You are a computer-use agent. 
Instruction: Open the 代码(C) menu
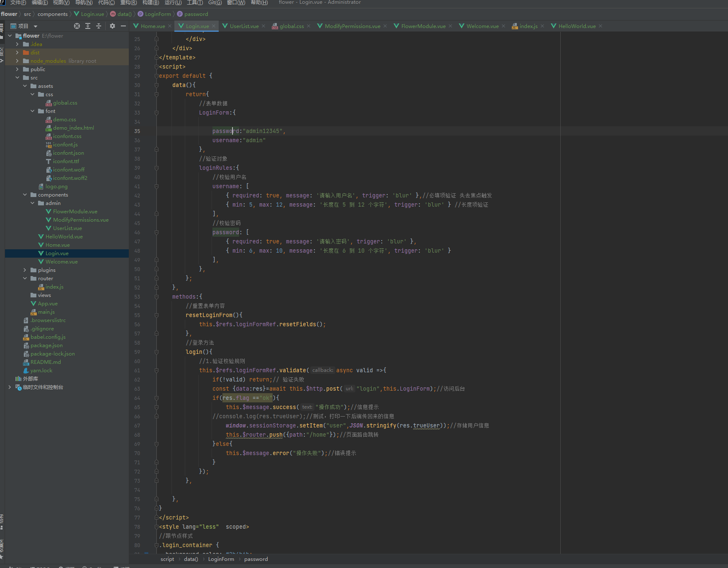click(x=106, y=3)
